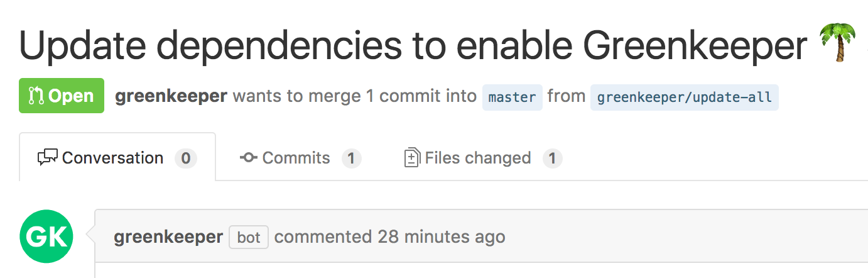Open the master branch link
The image size is (868, 278).
513,97
